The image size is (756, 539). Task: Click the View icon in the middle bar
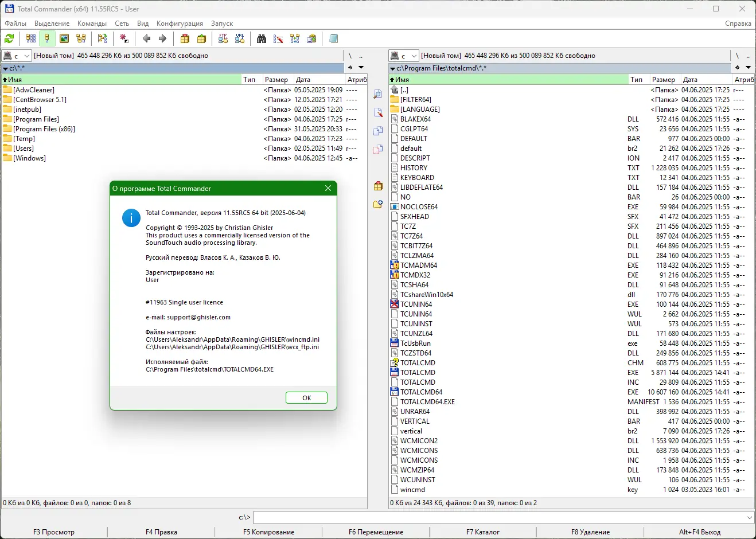coord(378,94)
